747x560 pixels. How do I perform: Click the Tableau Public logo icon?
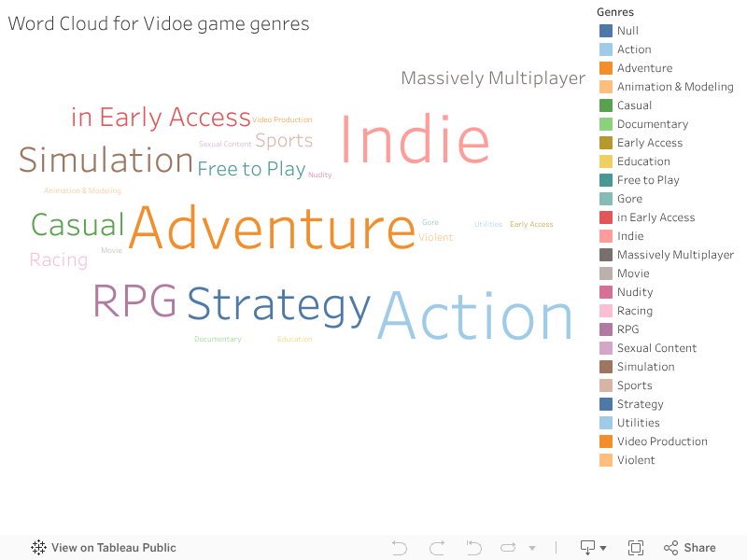coord(38,548)
